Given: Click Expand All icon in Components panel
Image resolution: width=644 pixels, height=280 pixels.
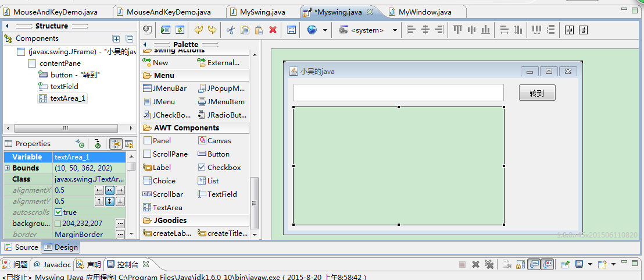Looking at the screenshot, I should 116,38.
